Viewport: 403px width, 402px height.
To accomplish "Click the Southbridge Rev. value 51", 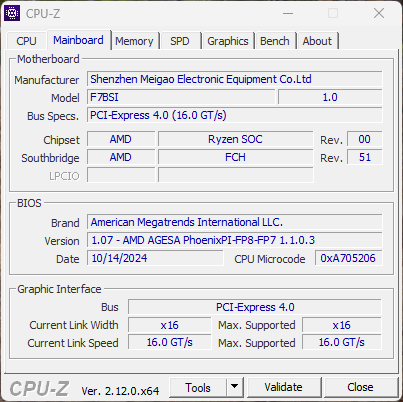I will click(364, 157).
